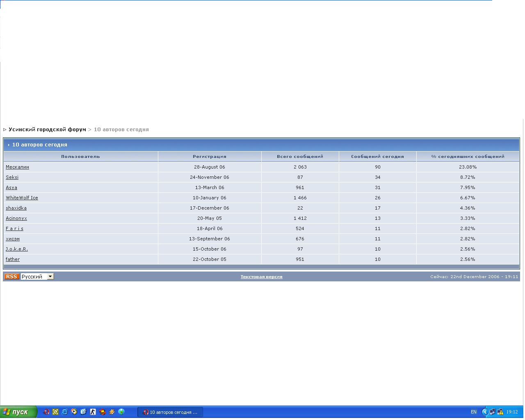The height and width of the screenshot is (420, 525).
Task: Open Counter-Strike quick launch icon
Action: point(93,412)
